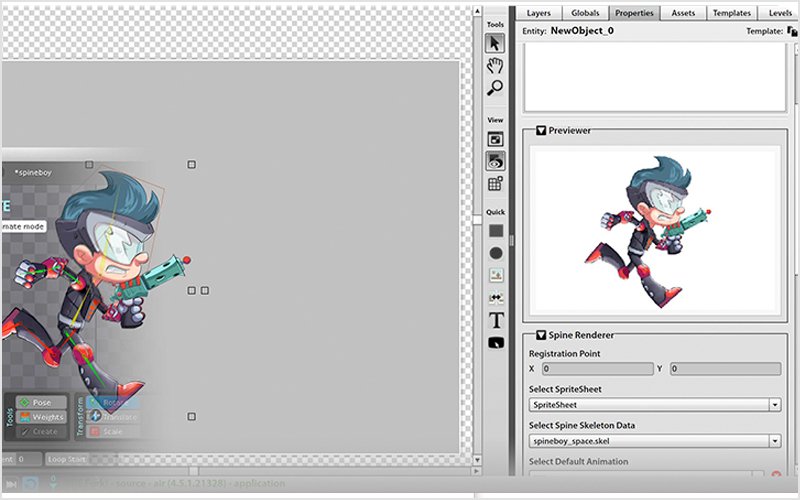This screenshot has width=800, height=500.
Task: Click canvas vertical scrollbar up arrow
Action: 477,11
